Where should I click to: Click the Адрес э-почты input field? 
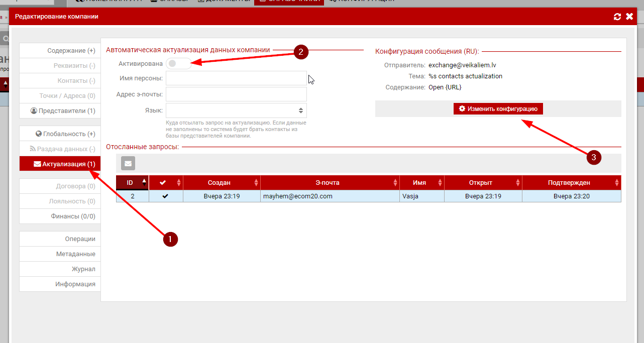(x=236, y=94)
